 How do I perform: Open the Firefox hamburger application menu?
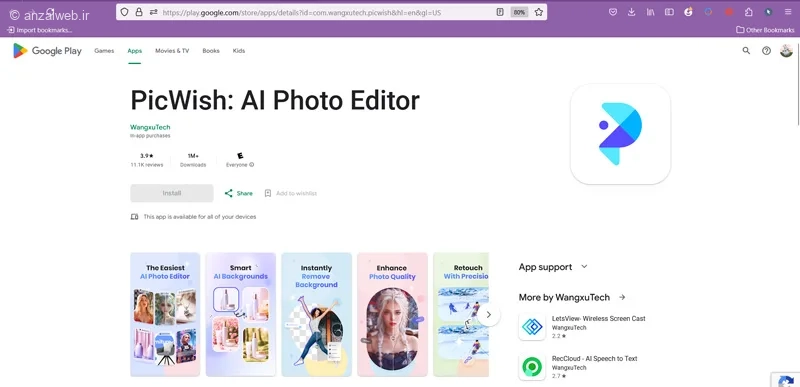(x=788, y=12)
